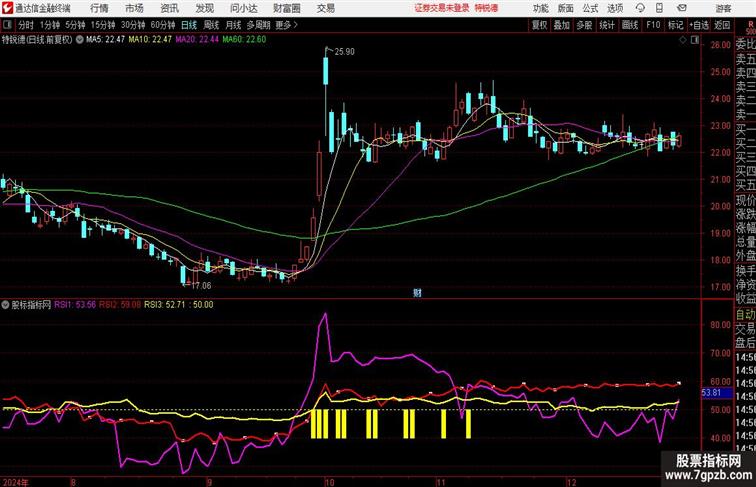Click the 统计 statistics button
The image size is (756, 487).
click(607, 25)
